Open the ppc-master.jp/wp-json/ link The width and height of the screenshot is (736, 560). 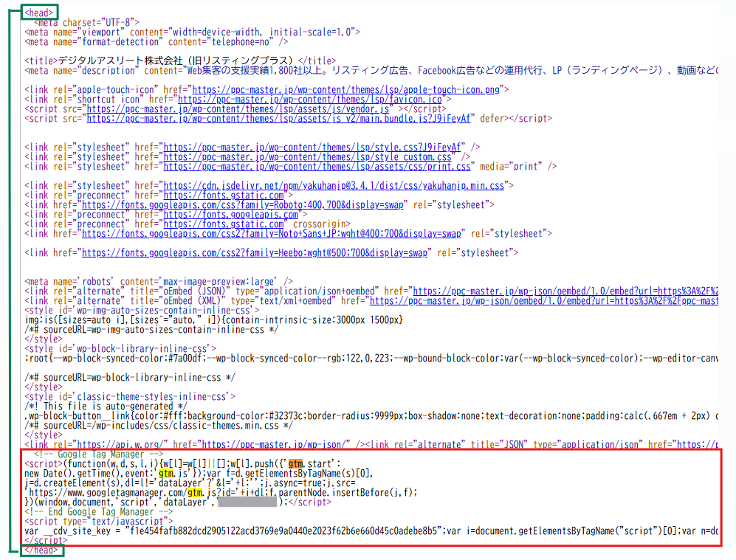tap(275, 445)
